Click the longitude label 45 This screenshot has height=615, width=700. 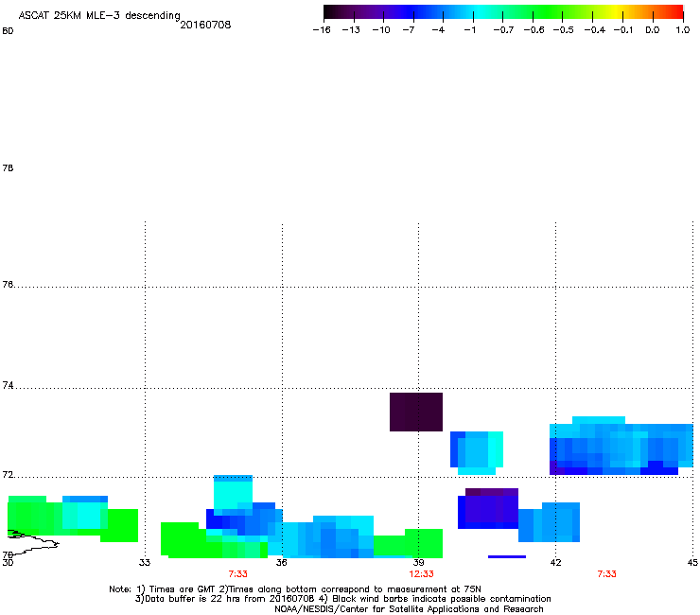(x=692, y=563)
